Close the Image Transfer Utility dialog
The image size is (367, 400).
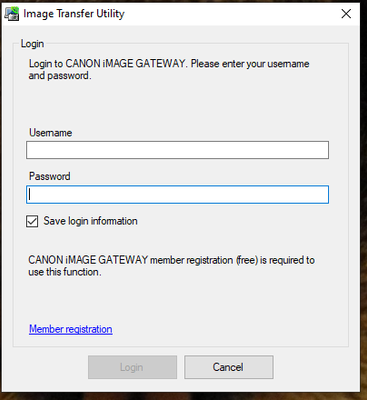(346, 14)
